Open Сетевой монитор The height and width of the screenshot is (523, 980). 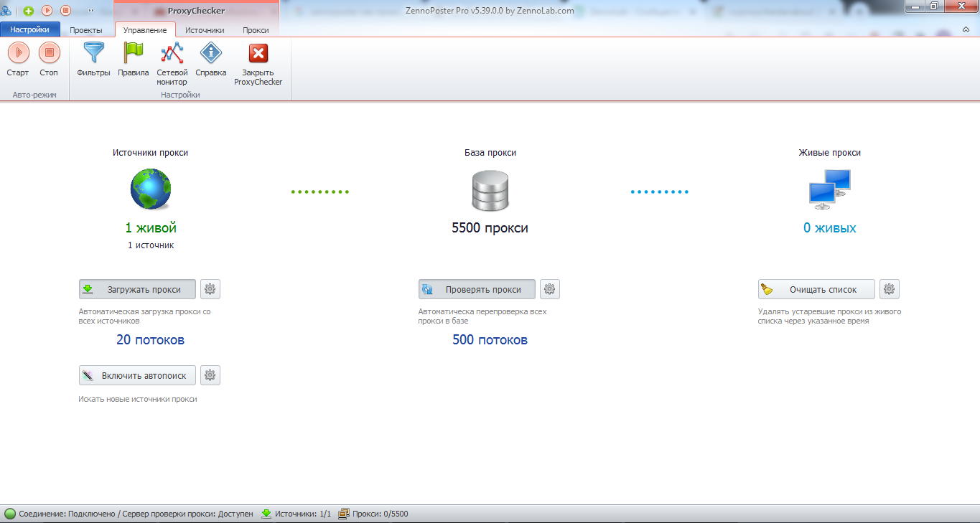(172, 63)
